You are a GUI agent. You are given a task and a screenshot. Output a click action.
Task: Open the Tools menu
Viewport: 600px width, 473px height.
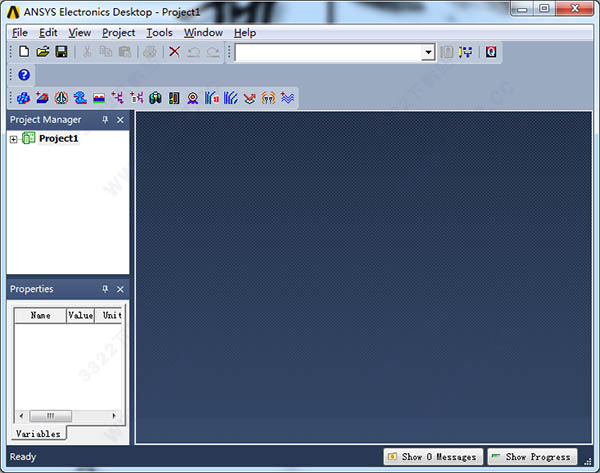click(159, 33)
